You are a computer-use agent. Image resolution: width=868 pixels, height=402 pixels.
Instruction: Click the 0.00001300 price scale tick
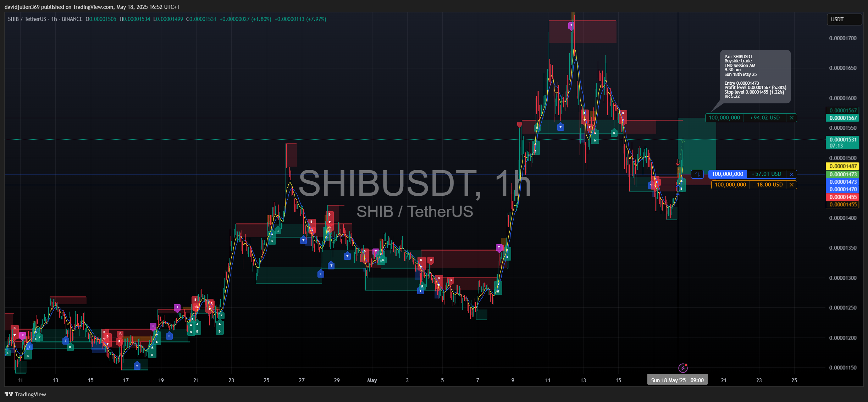point(842,278)
